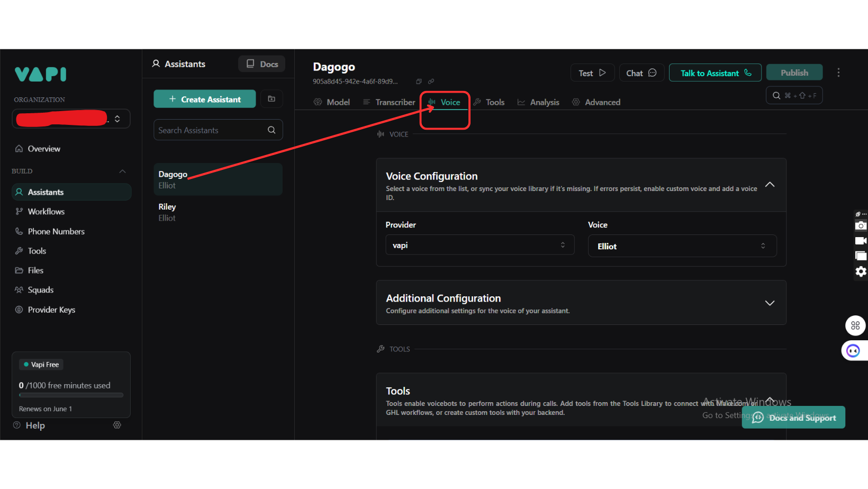Viewport: 868px width, 489px height.
Task: Open the folder icon next to Create Assistant
Action: 272,99
